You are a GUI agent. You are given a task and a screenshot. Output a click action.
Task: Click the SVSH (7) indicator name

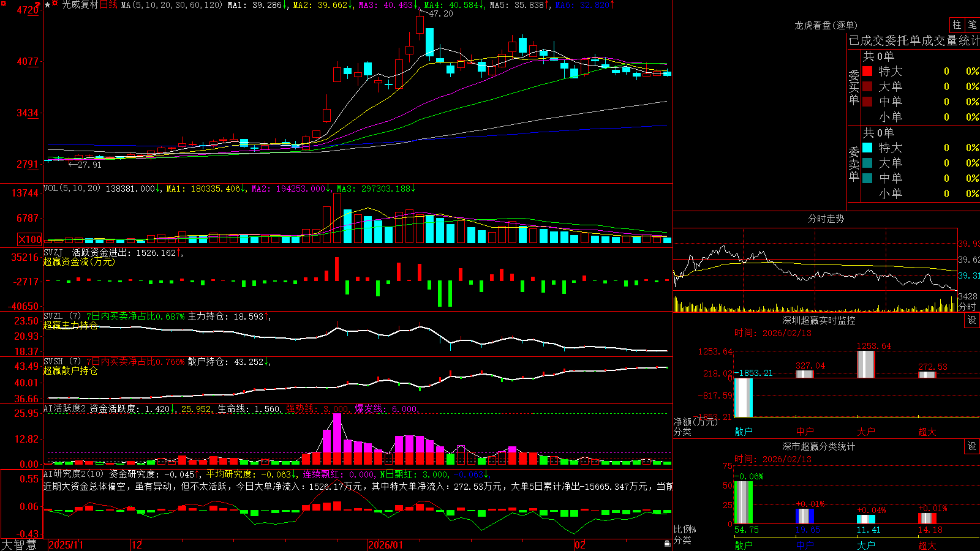coord(62,362)
